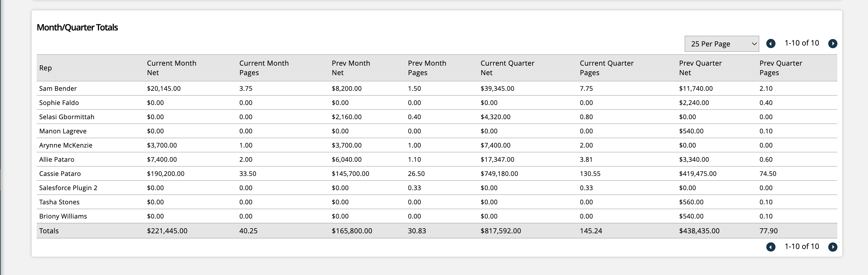Screen dimensions: 868x275
Task: Click Arynne McKenzie's rep name
Action: click(66, 145)
